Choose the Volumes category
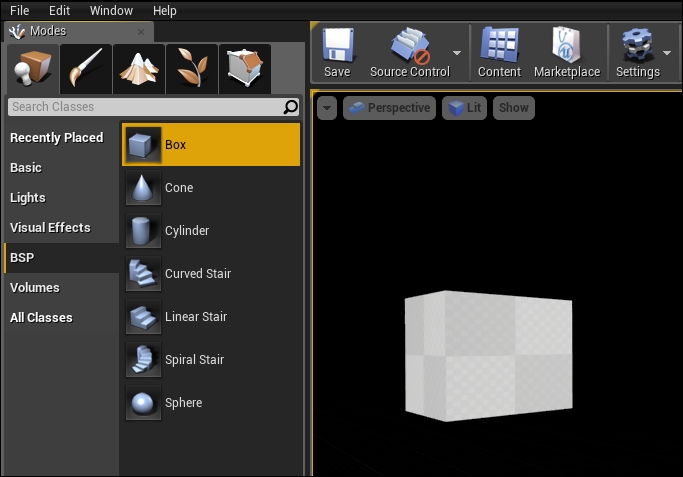683x477 pixels. 35,288
